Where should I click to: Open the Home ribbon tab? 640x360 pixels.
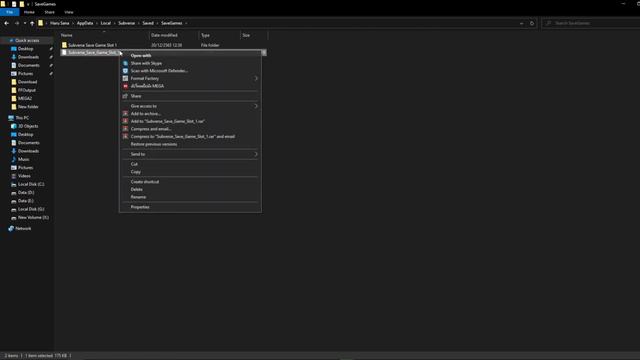pos(29,12)
